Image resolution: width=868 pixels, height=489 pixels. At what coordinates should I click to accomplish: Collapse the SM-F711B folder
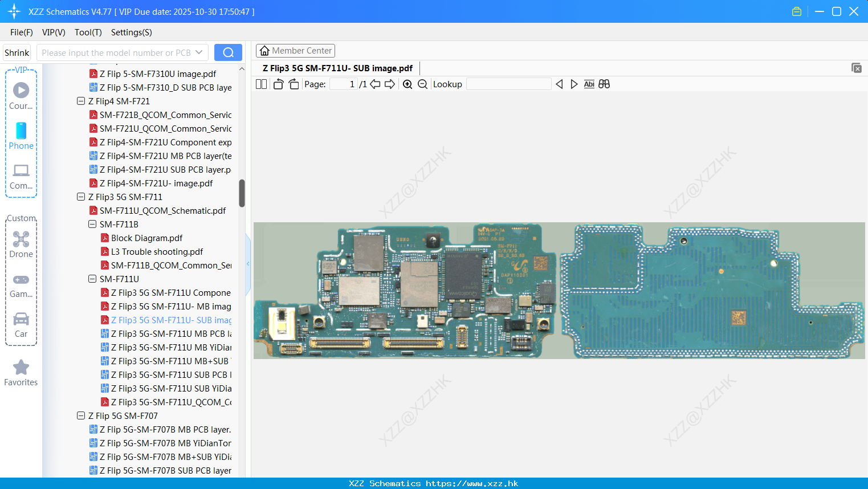pos(92,224)
